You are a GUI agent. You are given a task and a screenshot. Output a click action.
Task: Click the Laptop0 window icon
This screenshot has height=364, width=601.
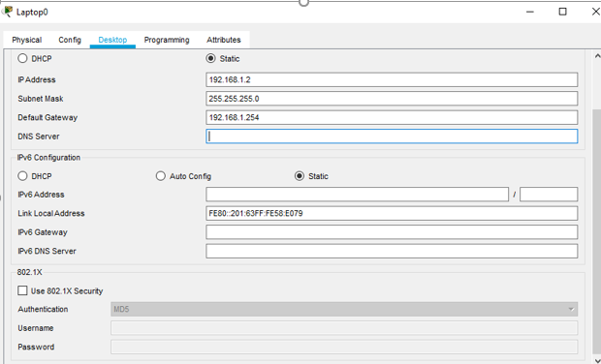tap(8, 12)
